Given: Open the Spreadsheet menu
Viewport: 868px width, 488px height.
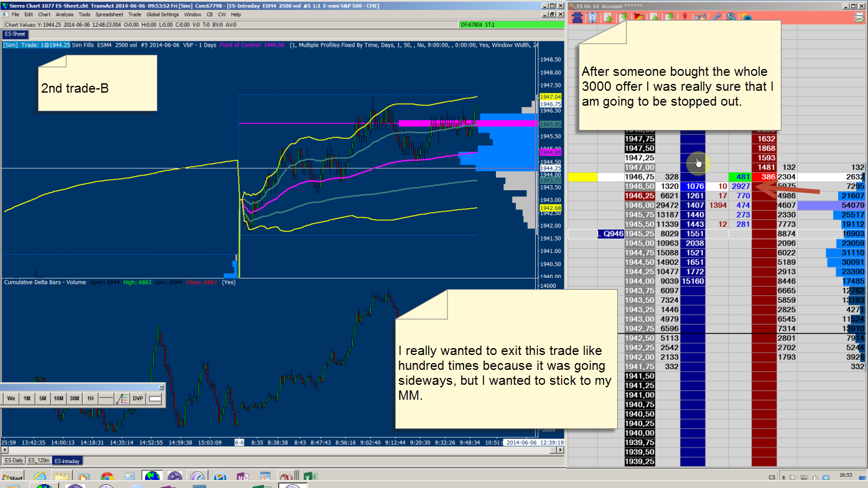Looking at the screenshot, I should point(110,14).
